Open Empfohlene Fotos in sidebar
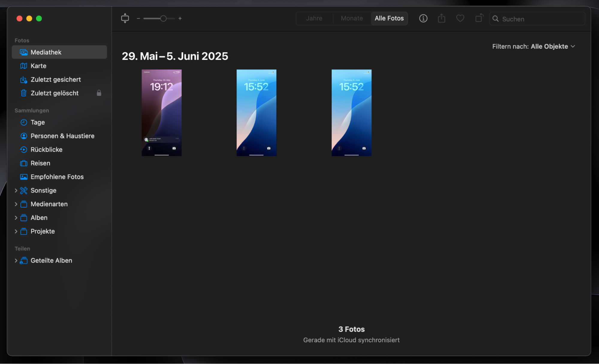 [57, 177]
